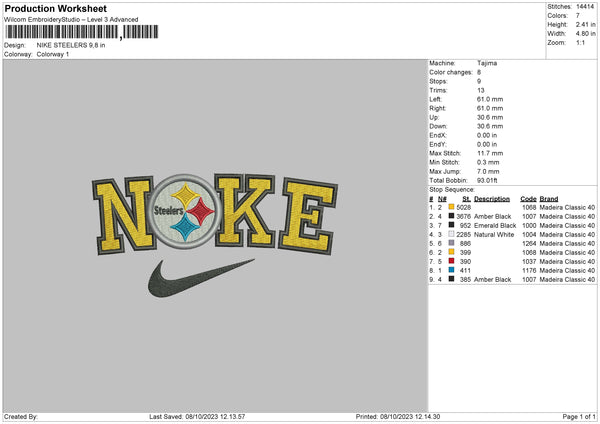The image size is (600, 424).
Task: Click the black swatch in row 385
Action: click(x=451, y=279)
